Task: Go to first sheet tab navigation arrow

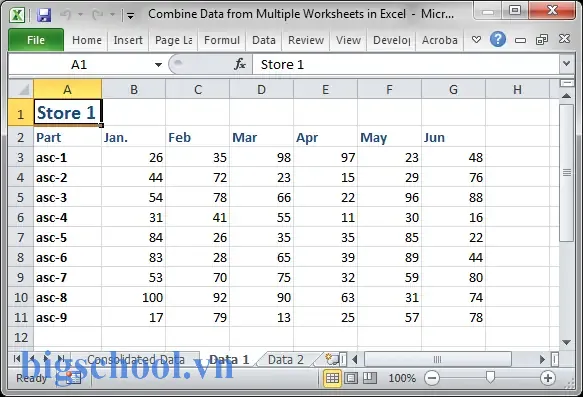Action: (x=16, y=358)
